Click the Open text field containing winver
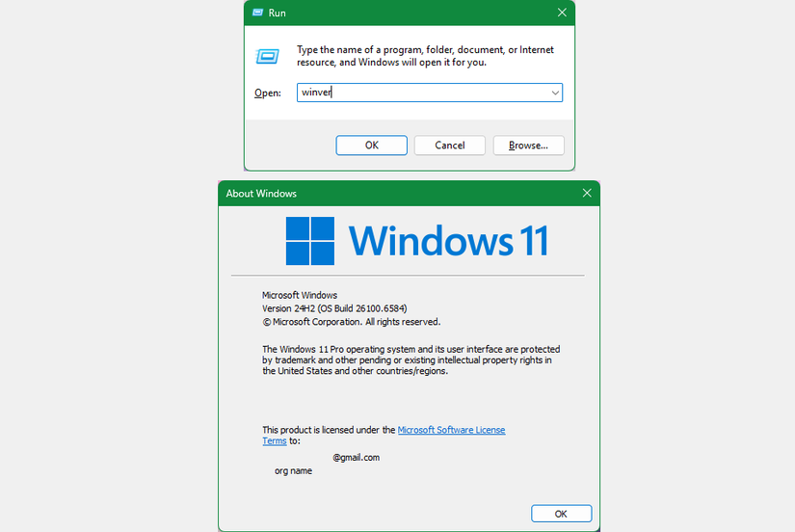Image resolution: width=795 pixels, height=532 pixels. click(430, 93)
